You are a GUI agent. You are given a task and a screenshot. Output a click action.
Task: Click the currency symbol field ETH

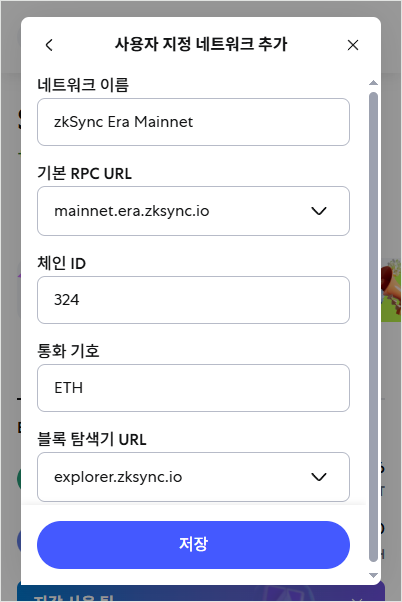pyautogui.click(x=193, y=388)
